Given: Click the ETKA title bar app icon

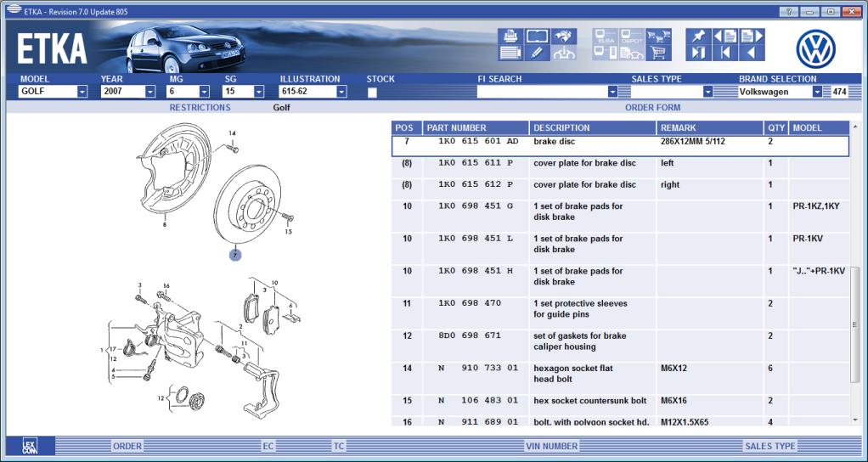Looking at the screenshot, I should [14, 10].
